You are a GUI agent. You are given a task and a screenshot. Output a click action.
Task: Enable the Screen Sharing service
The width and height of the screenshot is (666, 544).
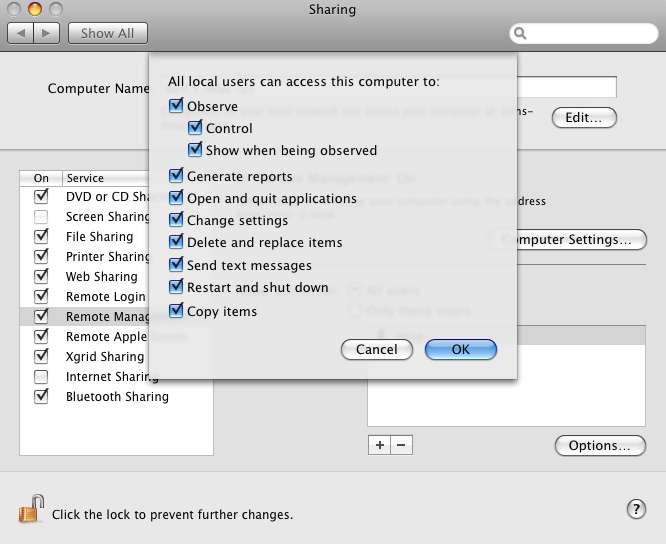coord(41,217)
